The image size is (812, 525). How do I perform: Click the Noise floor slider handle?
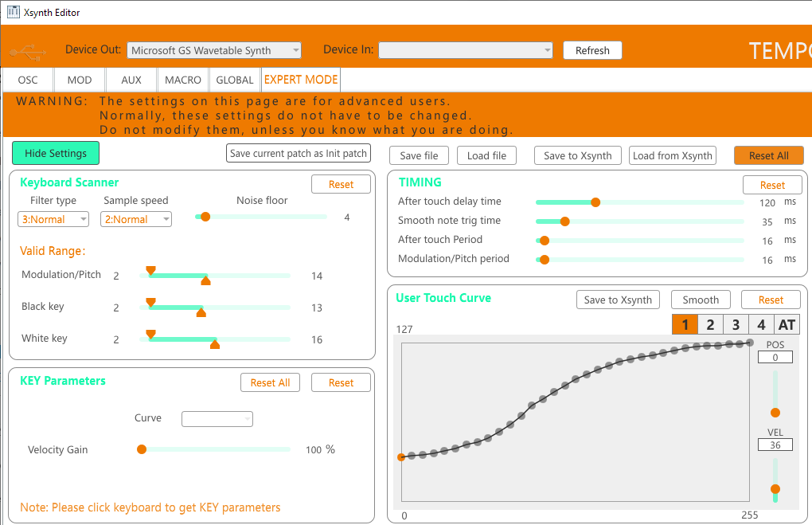(x=205, y=217)
